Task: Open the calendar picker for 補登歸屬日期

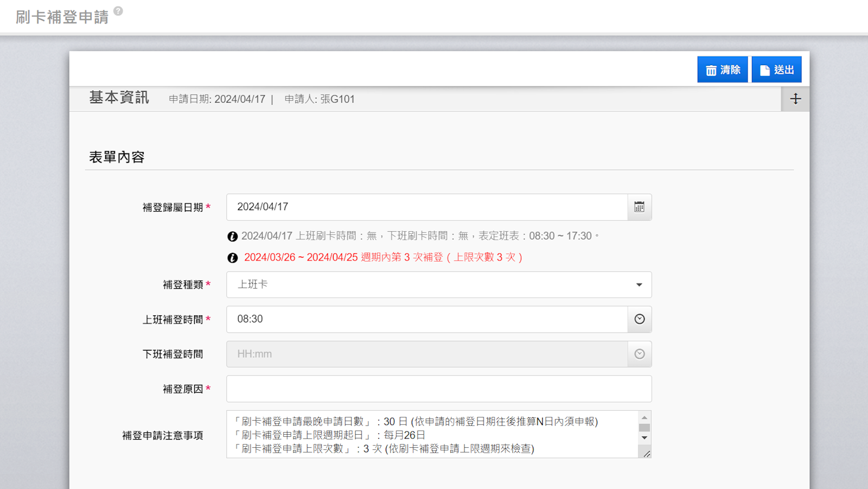Action: (640, 207)
